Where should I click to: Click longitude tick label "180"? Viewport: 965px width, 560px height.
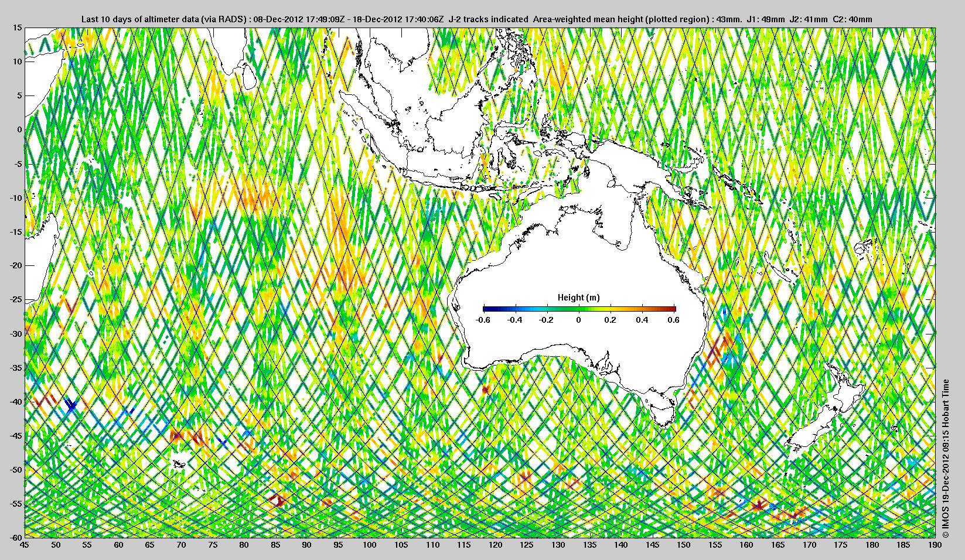872,545
